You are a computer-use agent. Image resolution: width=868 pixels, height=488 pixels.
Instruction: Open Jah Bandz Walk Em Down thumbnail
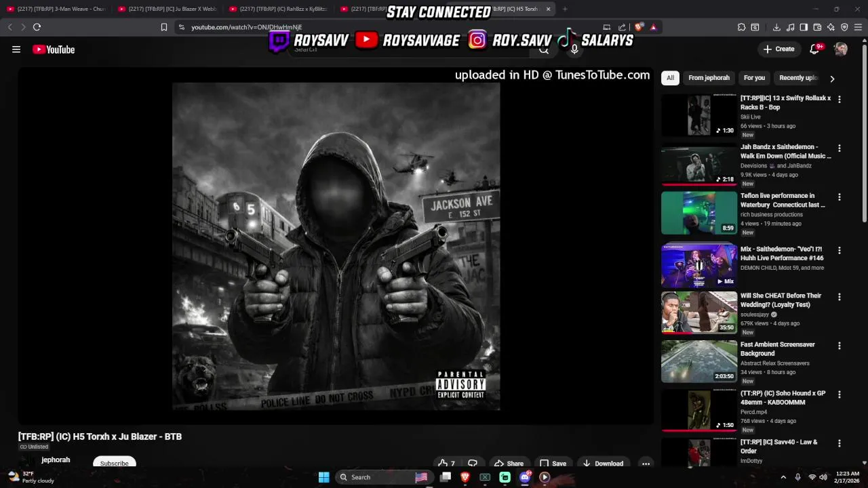tap(699, 164)
